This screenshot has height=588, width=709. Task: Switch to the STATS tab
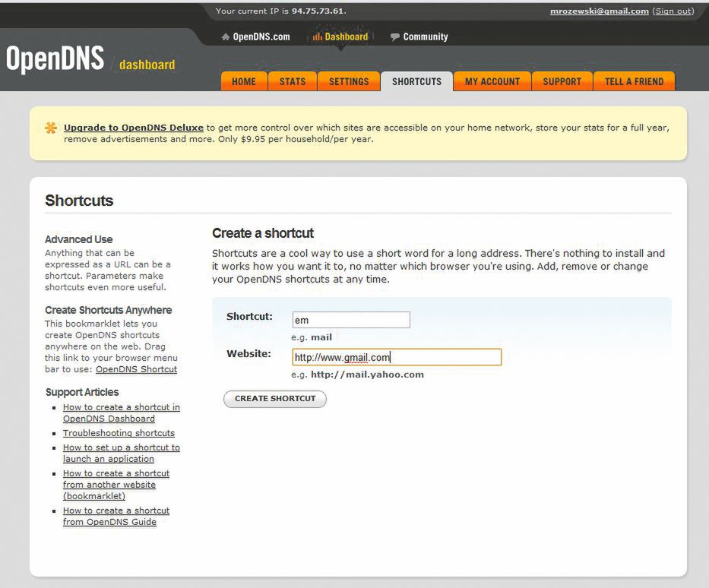point(293,81)
